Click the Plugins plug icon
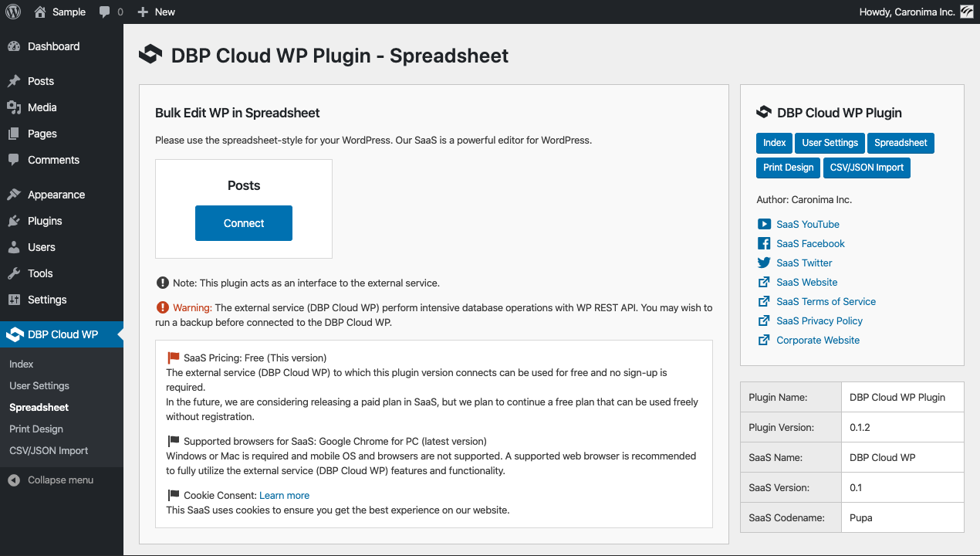The height and width of the screenshot is (556, 980). pyautogui.click(x=14, y=221)
